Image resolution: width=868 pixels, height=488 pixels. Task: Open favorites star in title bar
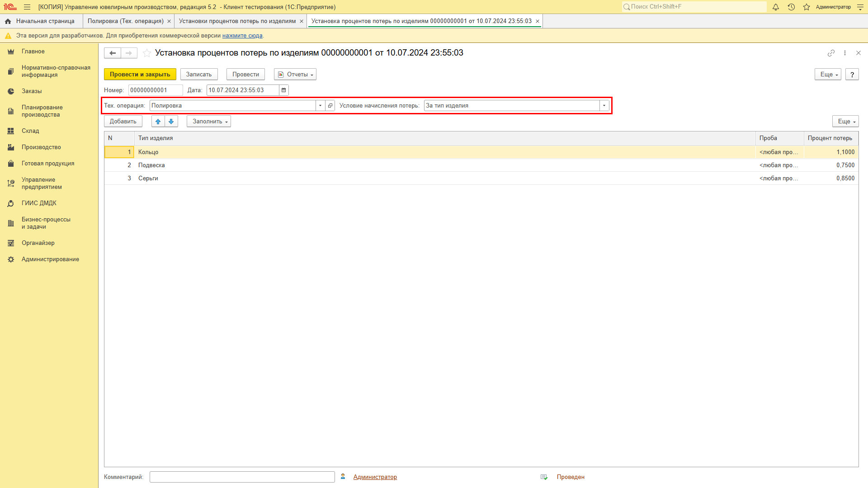pos(807,7)
